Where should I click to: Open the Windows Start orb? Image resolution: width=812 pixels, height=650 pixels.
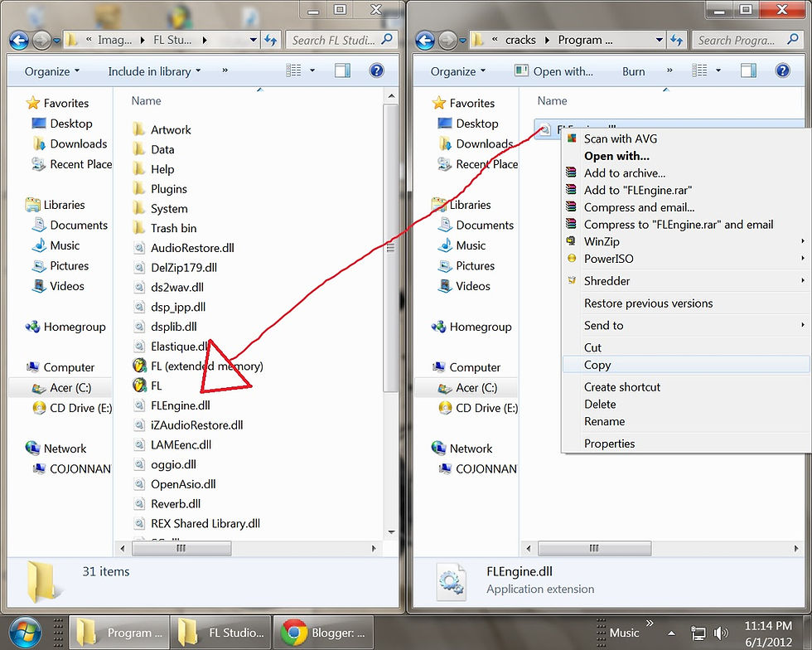coord(24,632)
